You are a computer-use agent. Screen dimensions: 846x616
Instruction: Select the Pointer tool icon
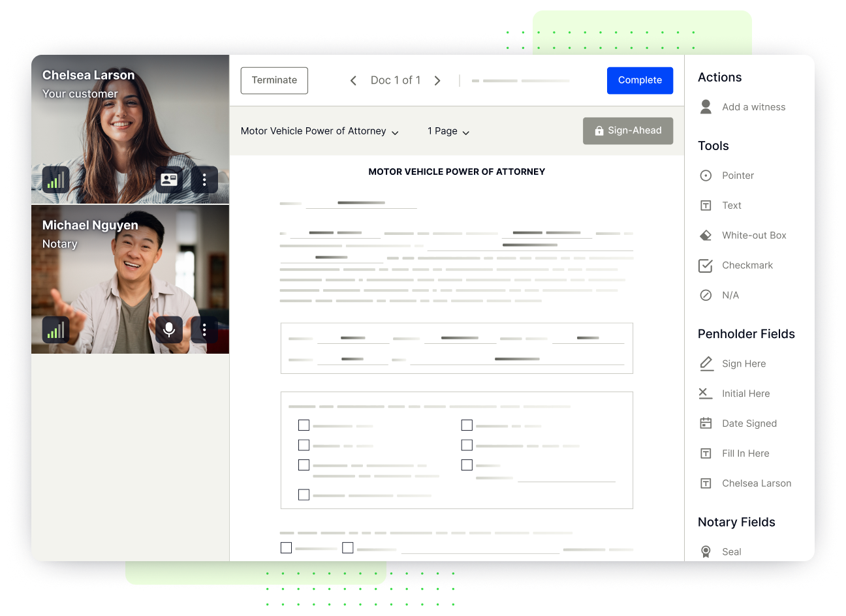(706, 176)
